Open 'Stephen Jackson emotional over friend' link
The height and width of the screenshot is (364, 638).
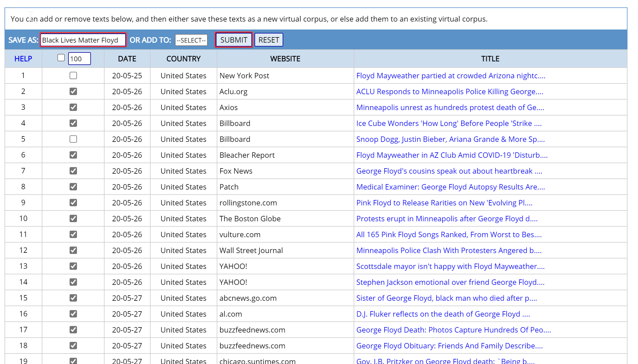(x=451, y=282)
